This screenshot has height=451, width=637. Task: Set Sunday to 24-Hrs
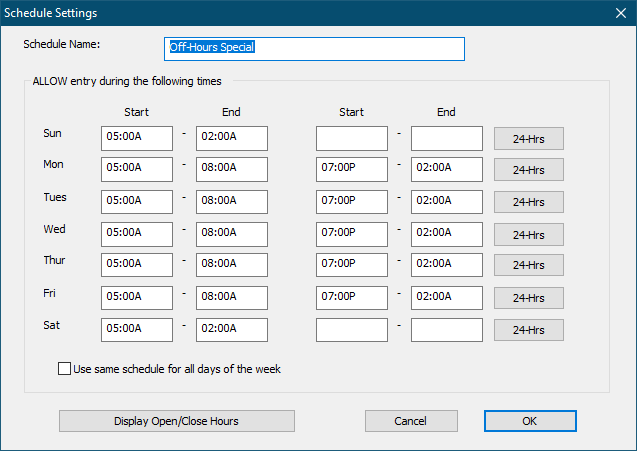coord(528,139)
